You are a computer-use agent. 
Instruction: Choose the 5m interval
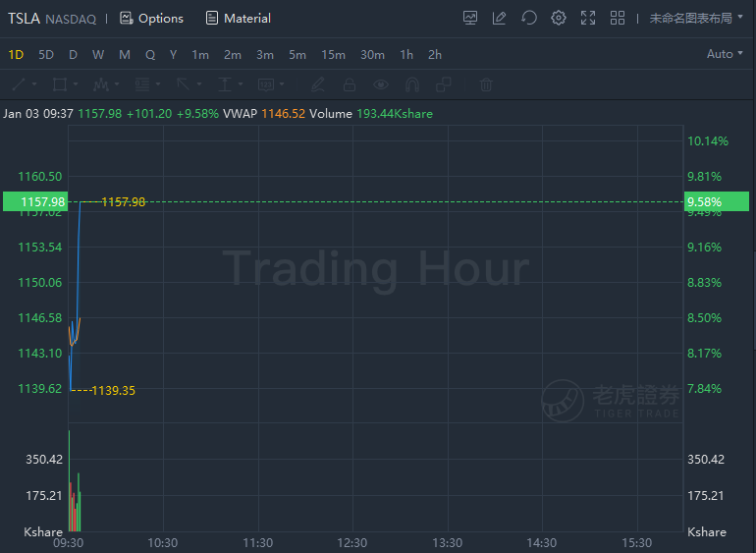coord(297,55)
